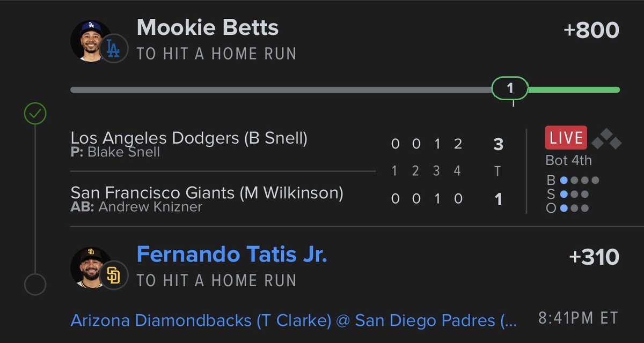Click the green checkmark leg status circle
Screen dimensions: 644x343
[35, 114]
